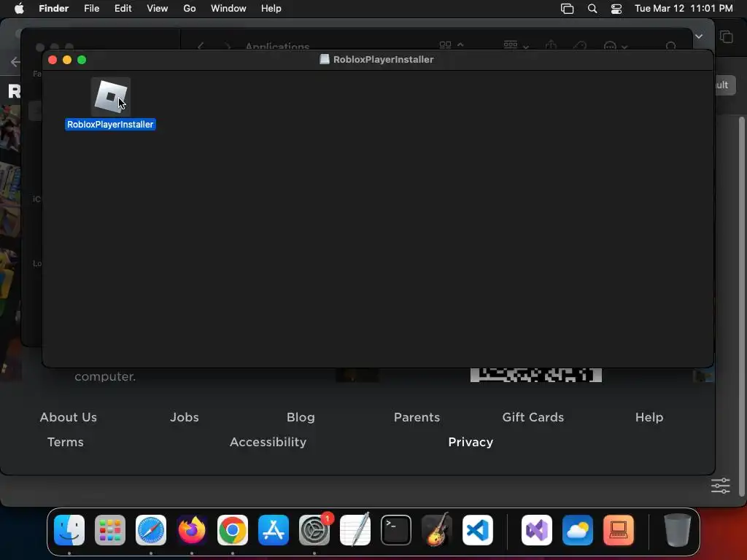The image size is (747, 560).
Task: Maximize the RobloxPlayerInstaller window
Action: point(82,60)
